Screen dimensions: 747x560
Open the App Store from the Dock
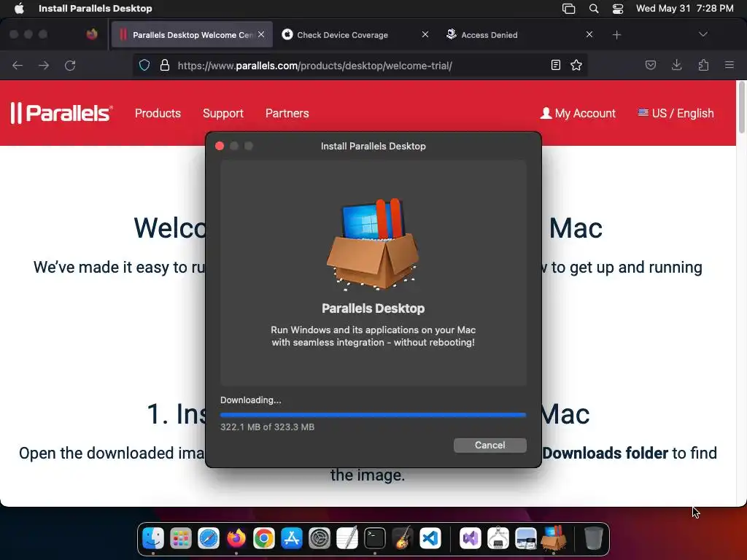pos(292,539)
